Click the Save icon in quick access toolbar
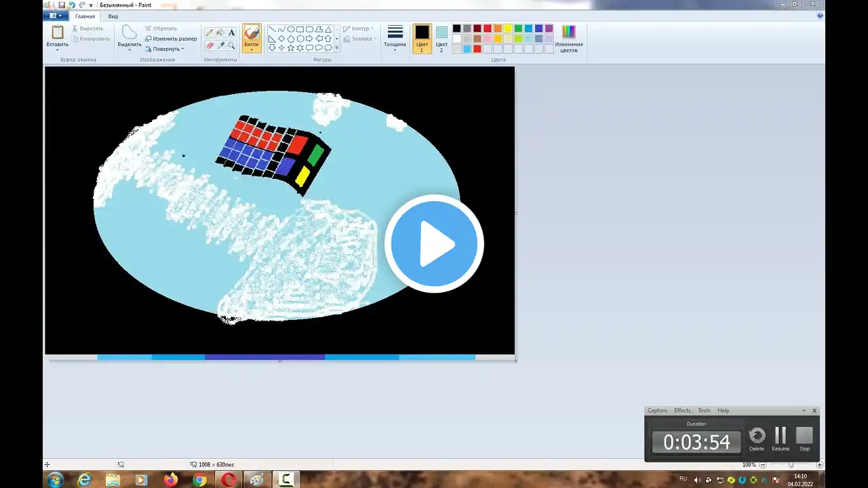 [61, 5]
